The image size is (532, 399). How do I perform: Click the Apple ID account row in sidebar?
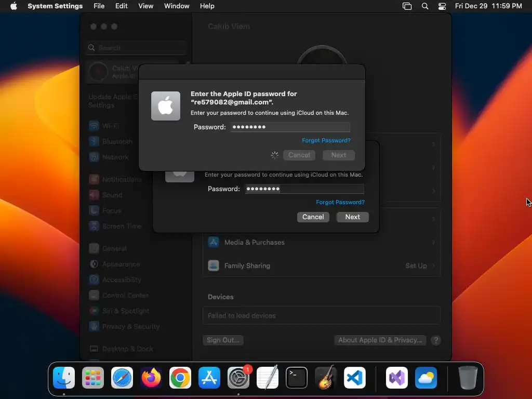click(113, 72)
